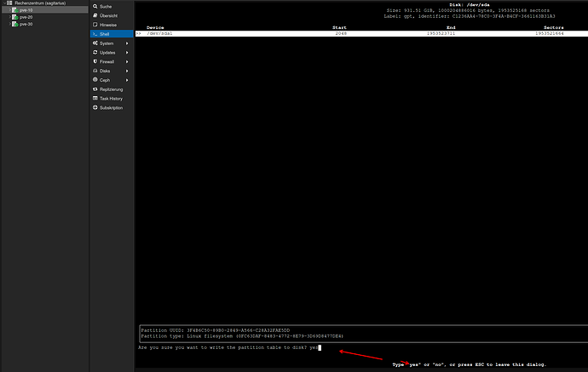Click the yes prompt input in the terminal
588x372 pixels.
[315, 347]
